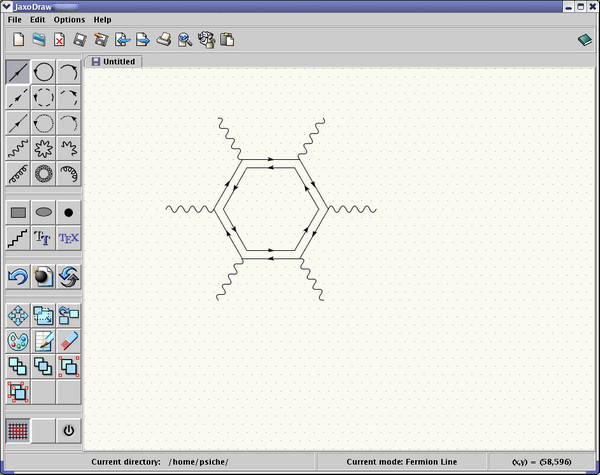Open the File menu
Screen dimensions: 600x475
pos(14,19)
